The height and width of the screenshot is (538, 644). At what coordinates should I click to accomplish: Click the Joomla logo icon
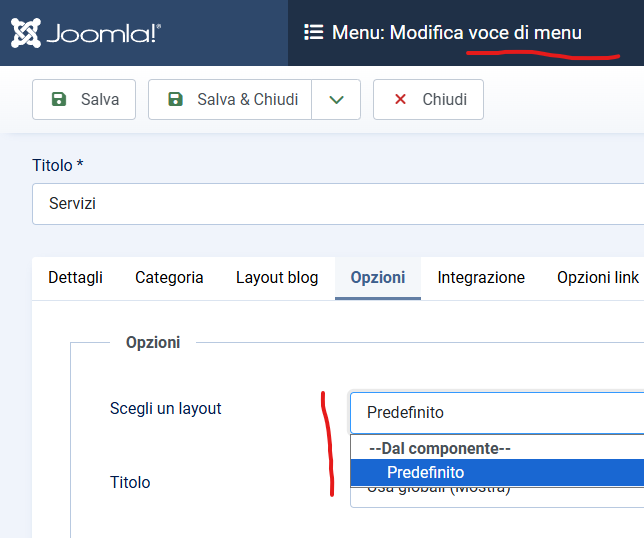pyautogui.click(x=26, y=33)
